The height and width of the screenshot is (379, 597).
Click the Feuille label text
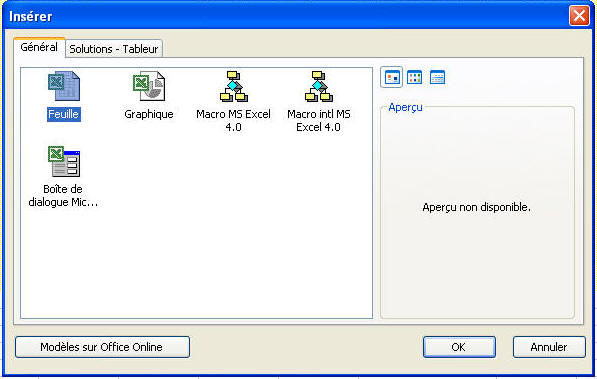click(64, 114)
